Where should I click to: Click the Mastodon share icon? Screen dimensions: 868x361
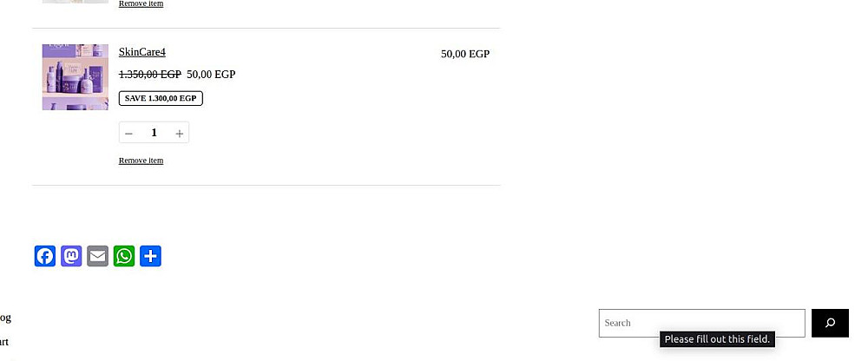coord(71,256)
